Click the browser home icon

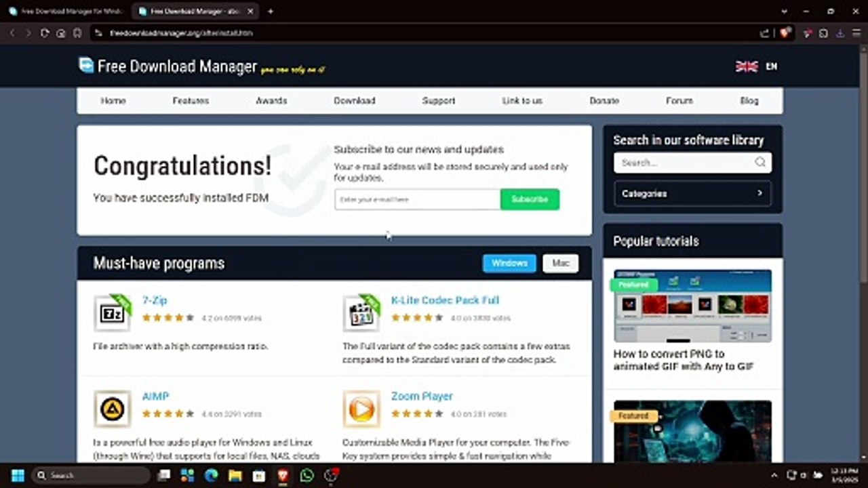click(61, 33)
